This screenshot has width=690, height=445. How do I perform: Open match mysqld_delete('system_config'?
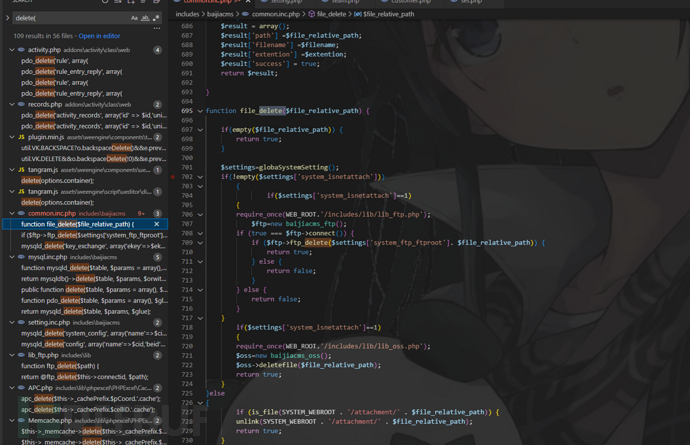(x=94, y=333)
